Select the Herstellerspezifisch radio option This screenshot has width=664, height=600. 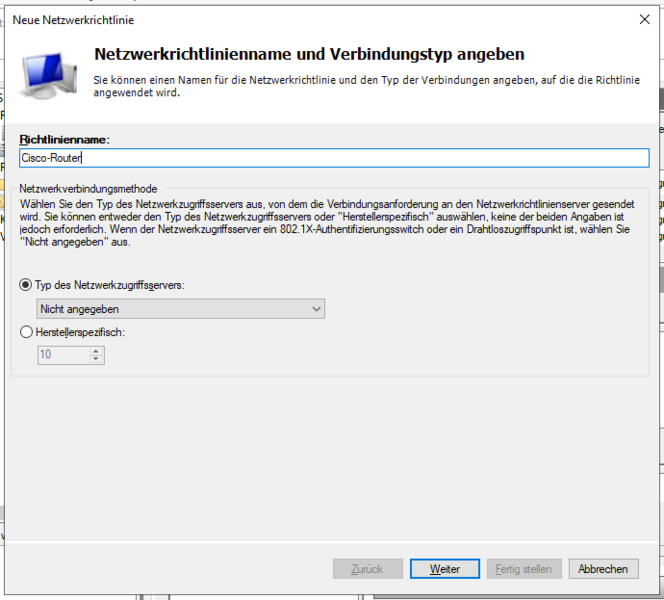[x=26, y=332]
